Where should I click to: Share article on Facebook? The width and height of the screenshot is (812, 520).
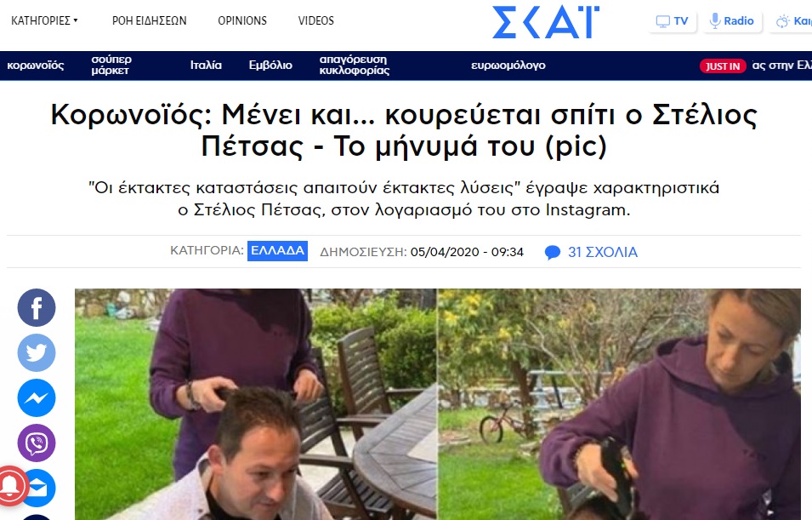(x=37, y=307)
